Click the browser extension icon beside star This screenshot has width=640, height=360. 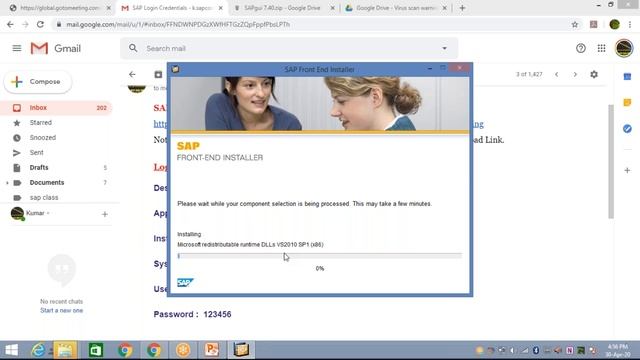click(593, 24)
